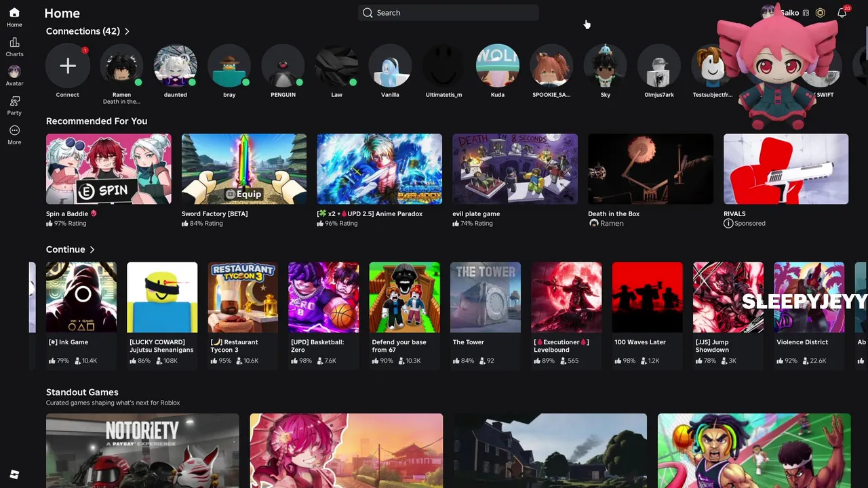The width and height of the screenshot is (868, 488).
Task: Open Spin a Baddie game thumbnail
Action: point(108,169)
